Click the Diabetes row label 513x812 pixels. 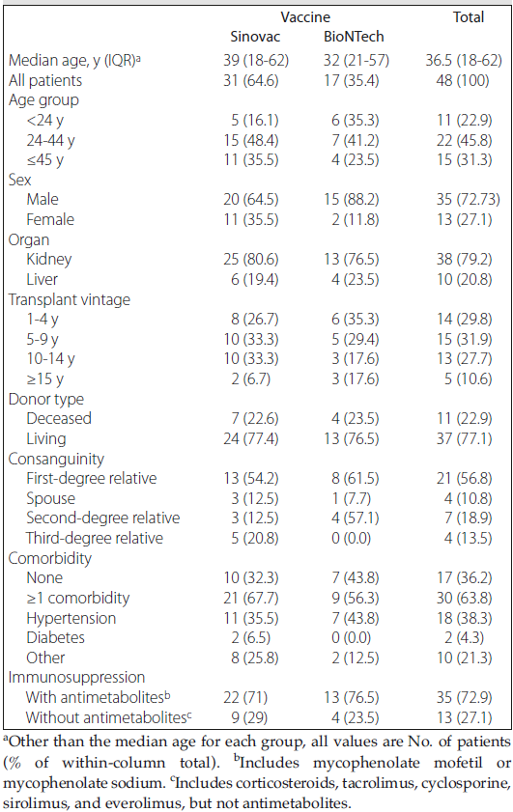[55, 638]
